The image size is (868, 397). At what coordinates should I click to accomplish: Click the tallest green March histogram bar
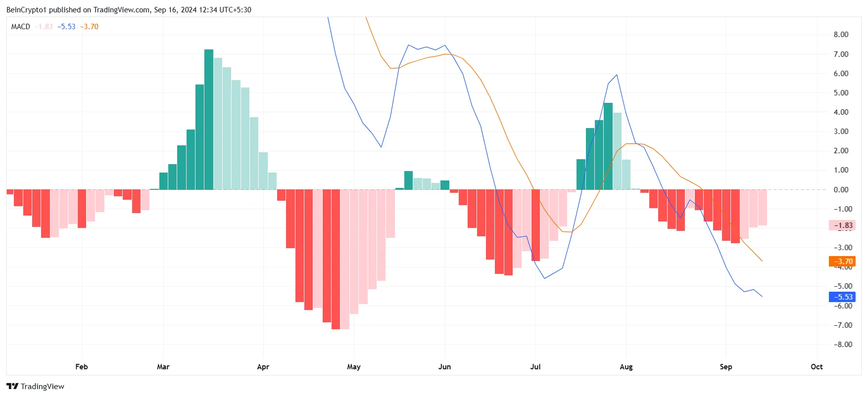coord(209,120)
